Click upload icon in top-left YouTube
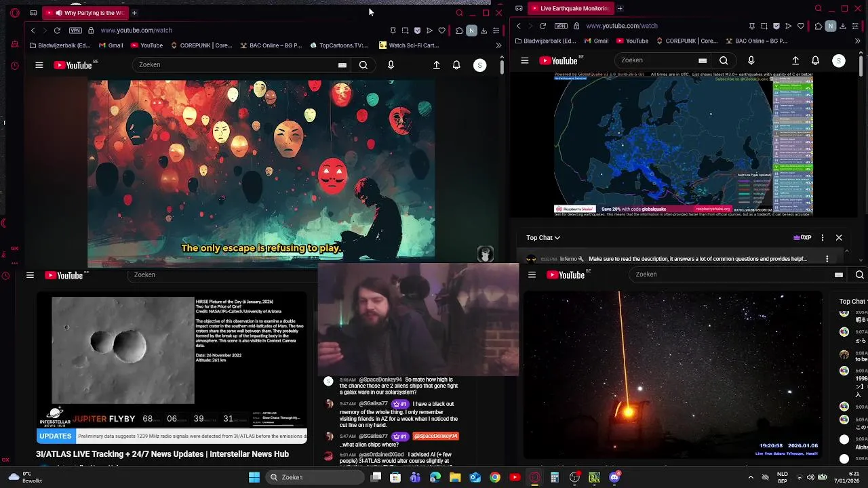 click(436, 65)
